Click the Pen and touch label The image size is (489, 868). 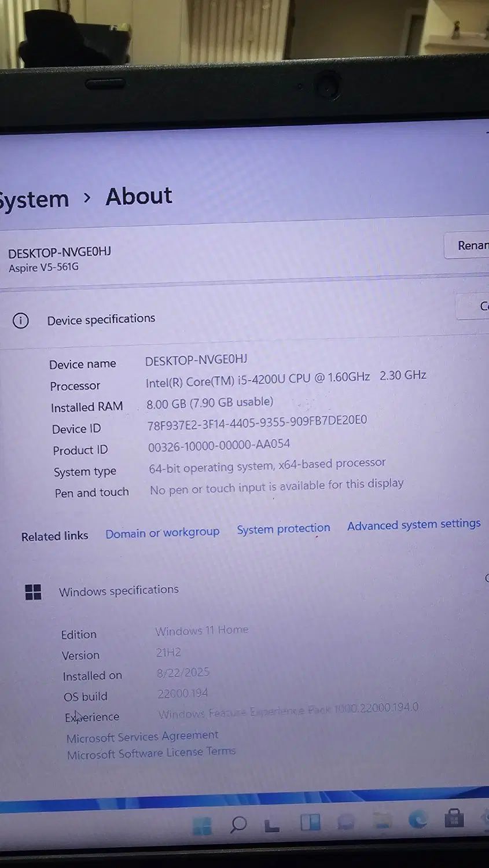pos(91,492)
